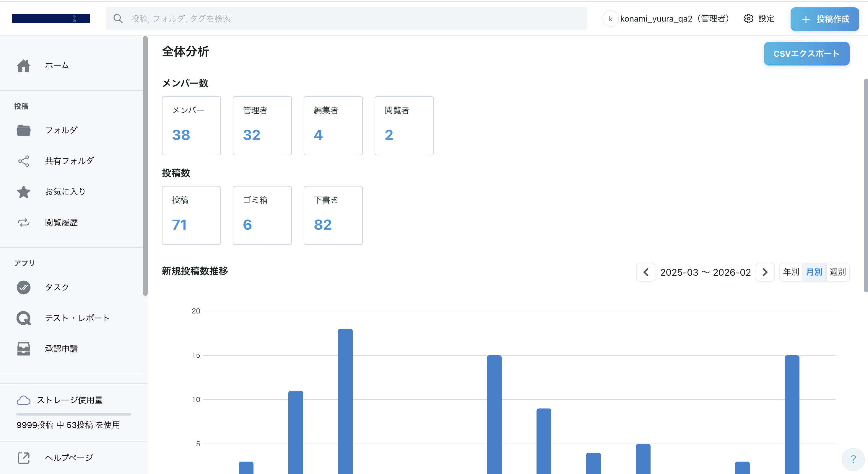
Task: Open 閲覧履歴 history icon
Action: pos(24,223)
